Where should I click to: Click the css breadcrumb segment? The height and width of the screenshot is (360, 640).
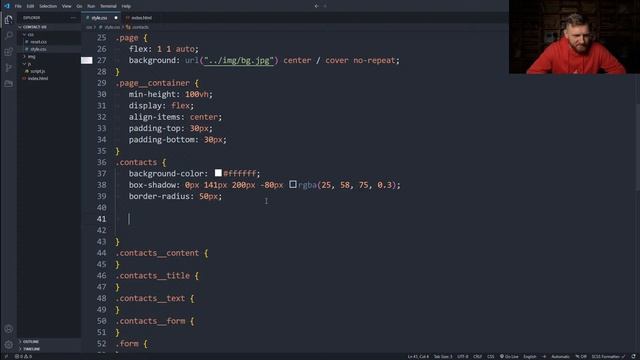89,27
